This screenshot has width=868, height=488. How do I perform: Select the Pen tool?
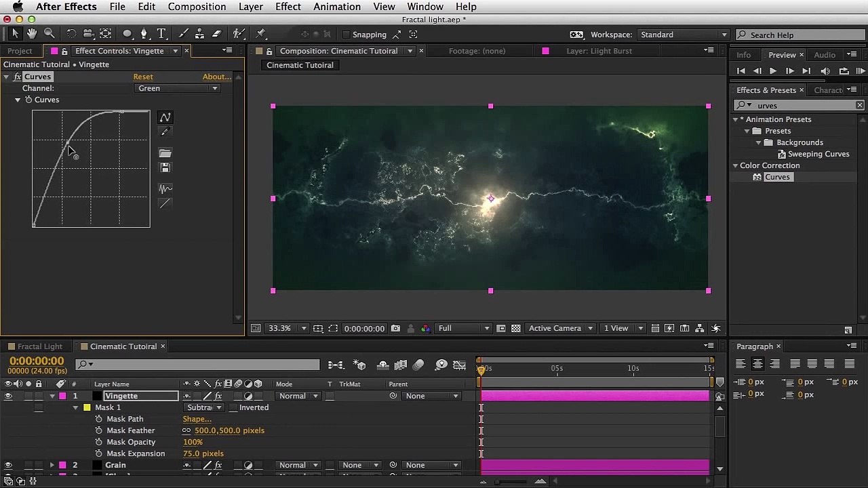(x=144, y=33)
